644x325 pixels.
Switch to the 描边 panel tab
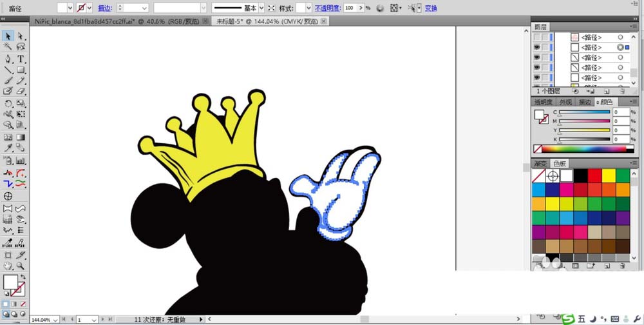585,102
